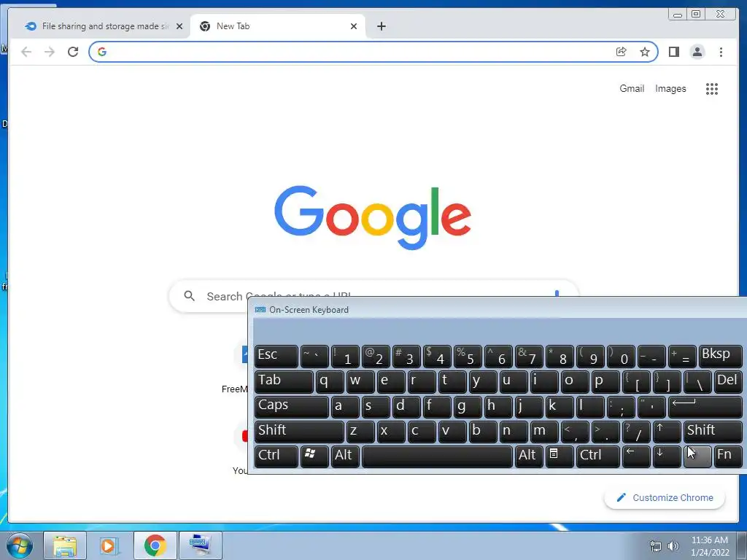
Task: Click the Bksp key on On-Screen Keyboard
Action: point(720,356)
